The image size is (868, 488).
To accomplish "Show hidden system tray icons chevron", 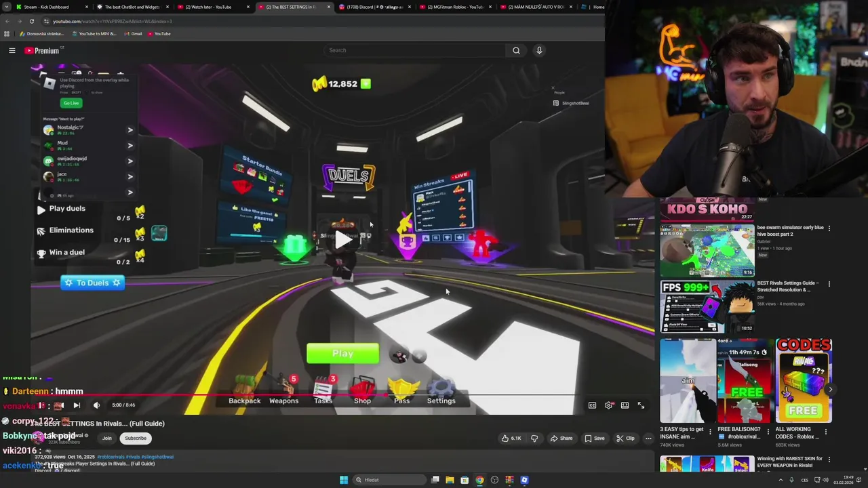I will pyautogui.click(x=781, y=480).
